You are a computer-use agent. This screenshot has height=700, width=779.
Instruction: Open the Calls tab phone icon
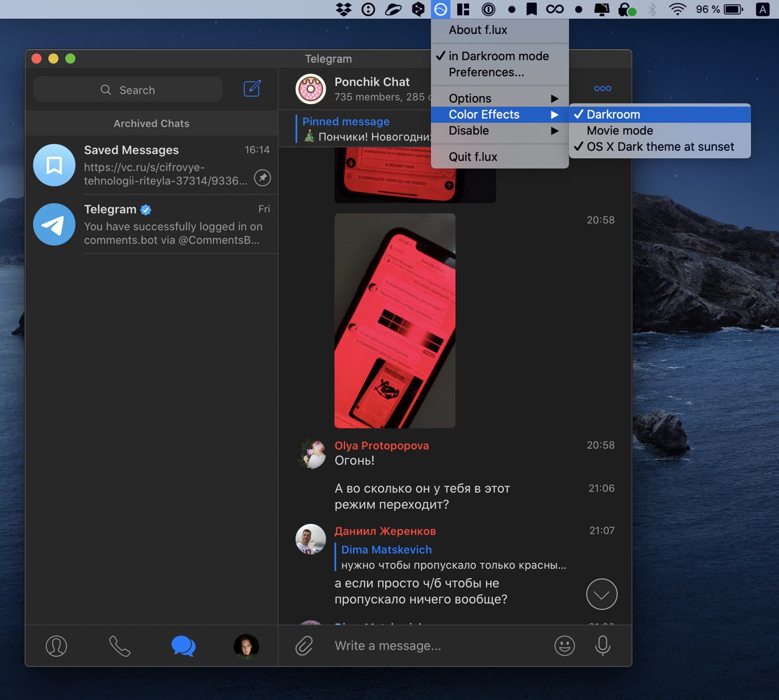coord(119,646)
